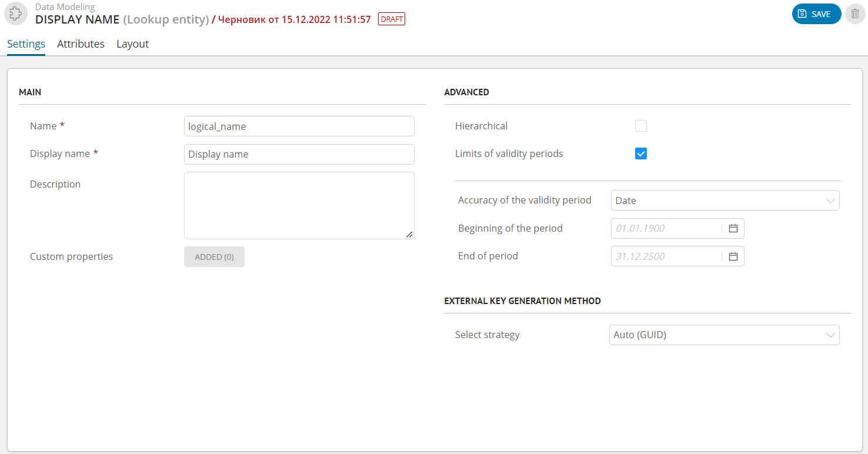Click into the Description text area
Image resolution: width=868 pixels, height=454 pixels.
[x=299, y=205]
